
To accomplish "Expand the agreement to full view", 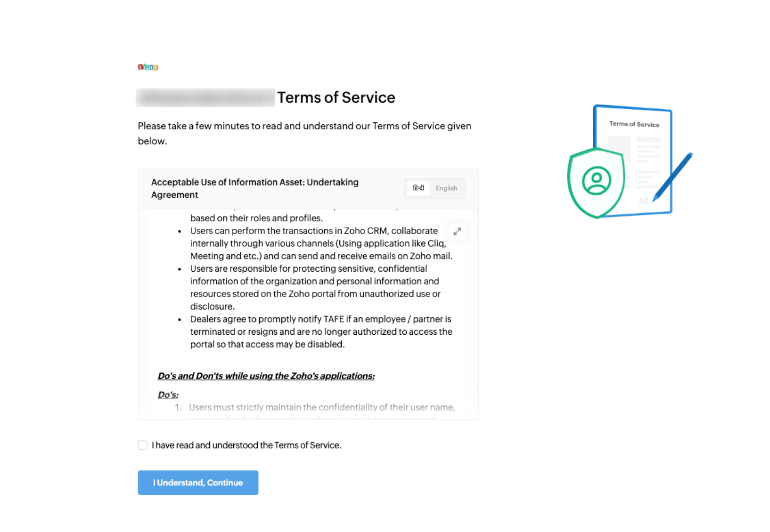I will (x=457, y=232).
